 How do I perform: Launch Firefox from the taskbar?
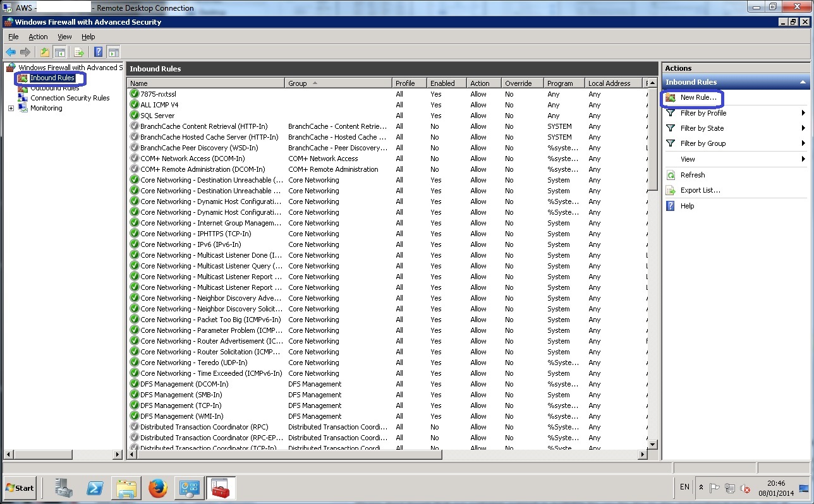click(x=158, y=488)
